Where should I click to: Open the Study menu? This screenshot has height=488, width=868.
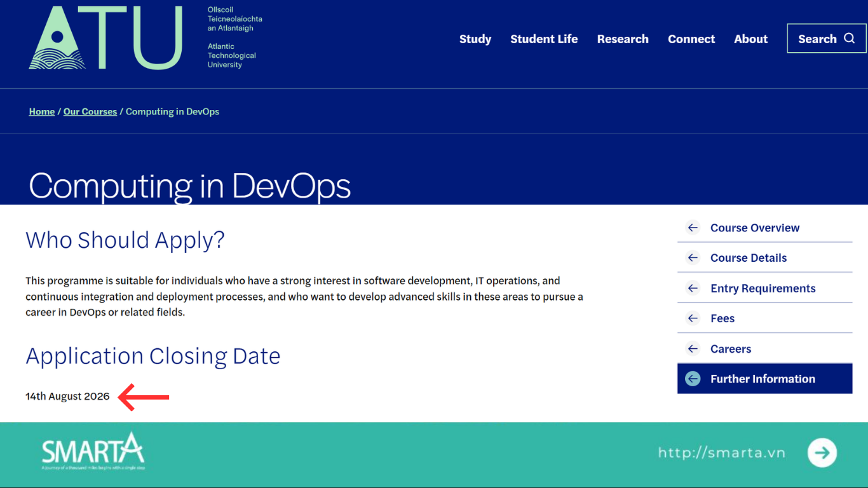(x=475, y=39)
